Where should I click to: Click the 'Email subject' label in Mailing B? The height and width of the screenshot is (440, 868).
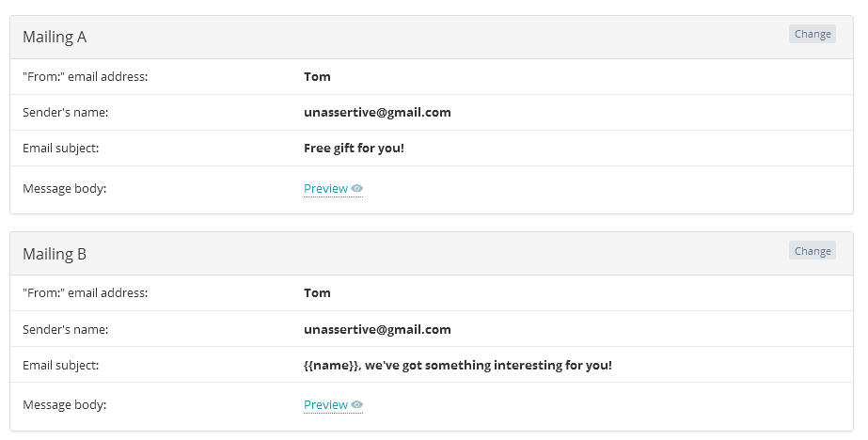60,366
